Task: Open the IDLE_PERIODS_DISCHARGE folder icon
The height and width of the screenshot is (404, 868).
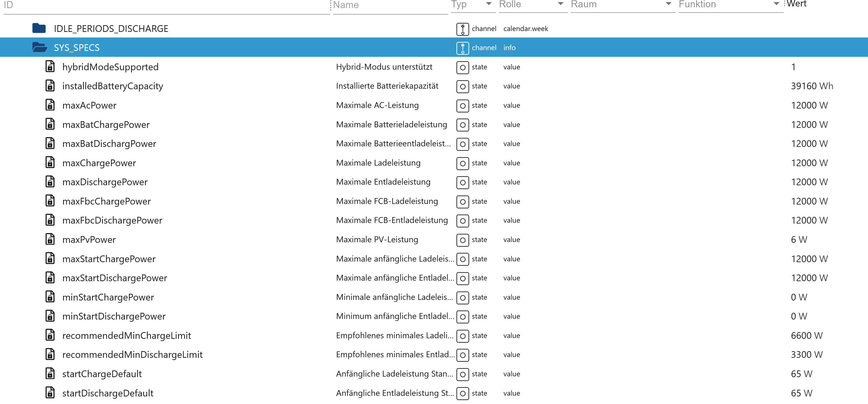Action: pyautogui.click(x=39, y=28)
